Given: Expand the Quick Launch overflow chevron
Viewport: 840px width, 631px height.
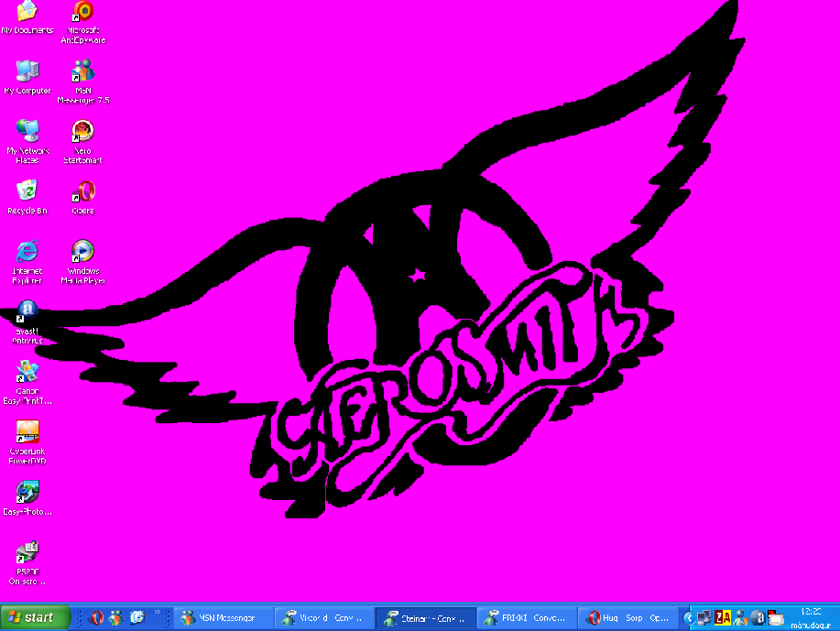Looking at the screenshot, I should (x=157, y=612).
